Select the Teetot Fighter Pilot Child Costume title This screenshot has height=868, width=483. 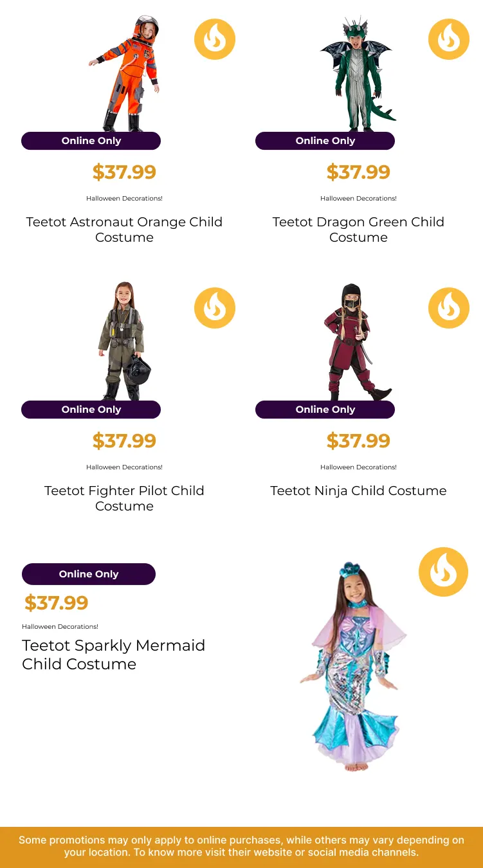(x=124, y=498)
